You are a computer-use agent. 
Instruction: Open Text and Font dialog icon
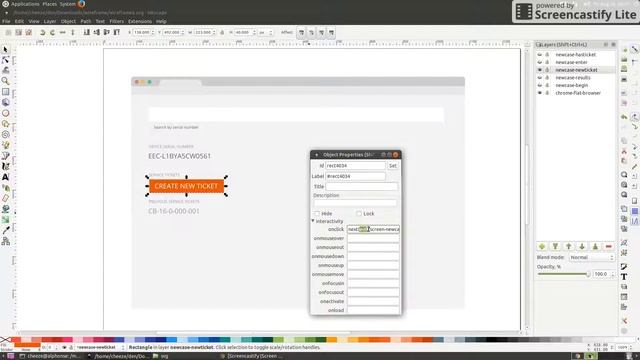point(624,277)
